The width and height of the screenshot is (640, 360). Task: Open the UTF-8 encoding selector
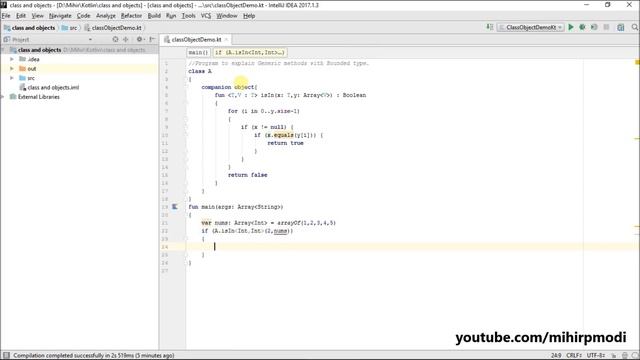(x=596, y=356)
